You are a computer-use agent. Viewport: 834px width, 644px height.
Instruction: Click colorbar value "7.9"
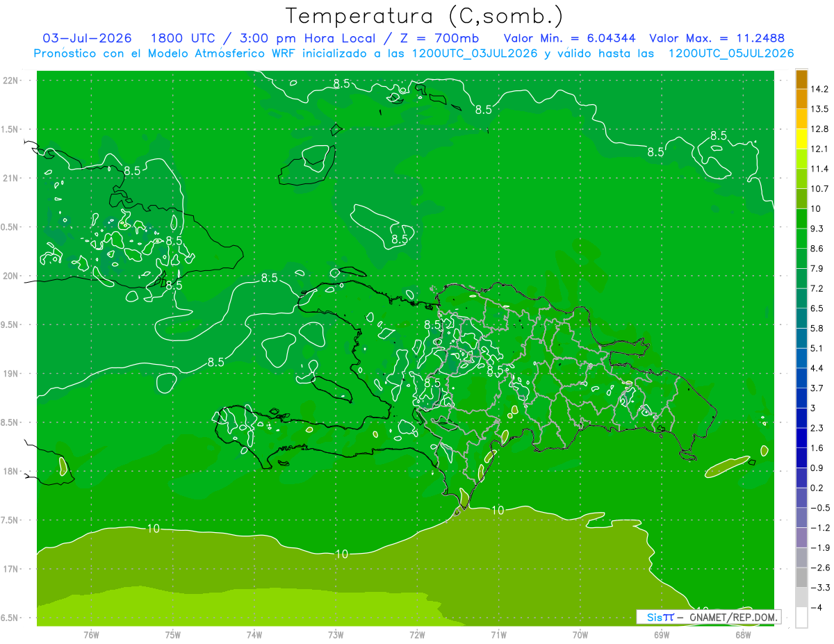pos(817,268)
